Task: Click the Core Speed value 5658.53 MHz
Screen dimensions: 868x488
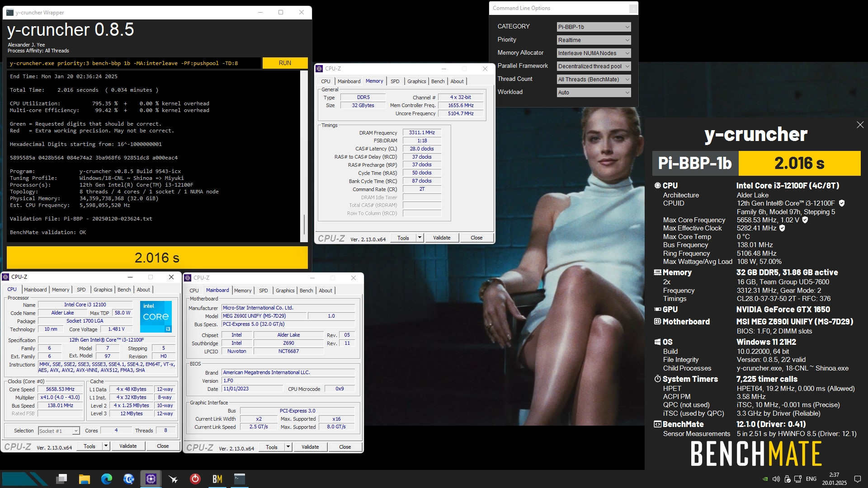Action: [60, 389]
